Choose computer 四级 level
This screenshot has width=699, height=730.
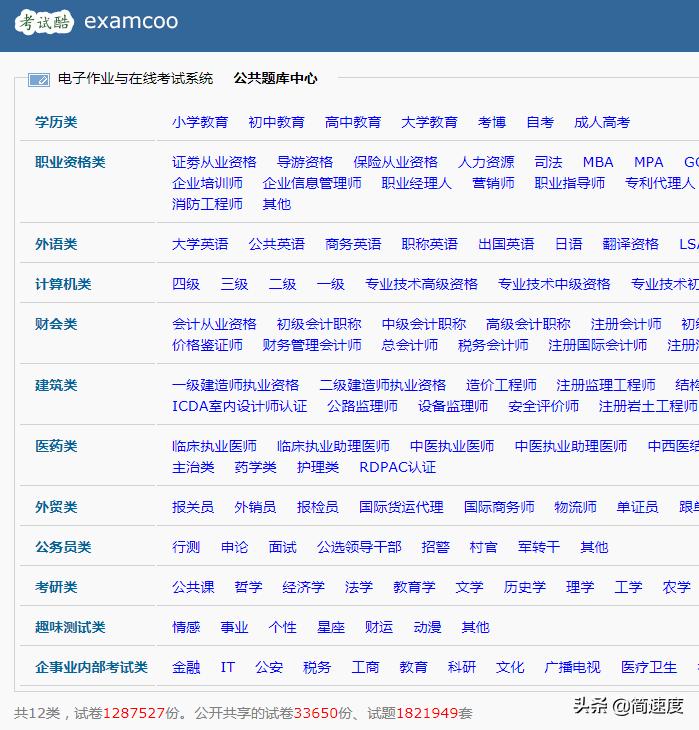186,284
